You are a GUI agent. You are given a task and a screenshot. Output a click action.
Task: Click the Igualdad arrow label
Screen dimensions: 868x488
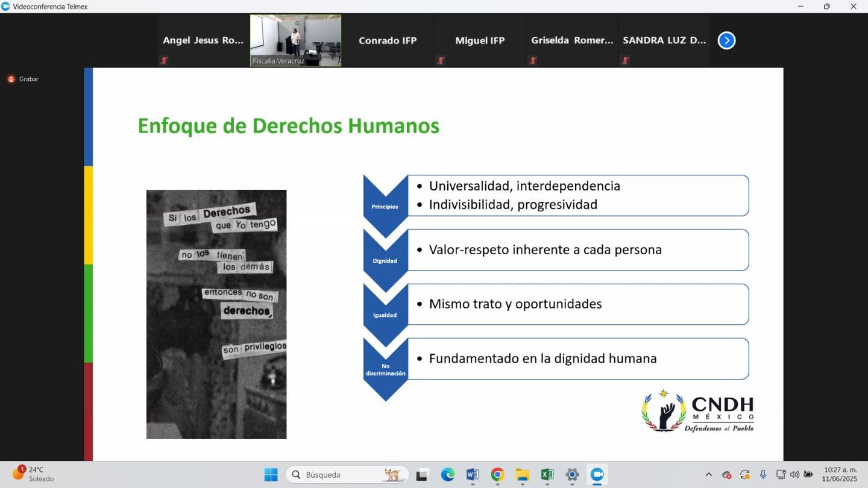pos(385,315)
